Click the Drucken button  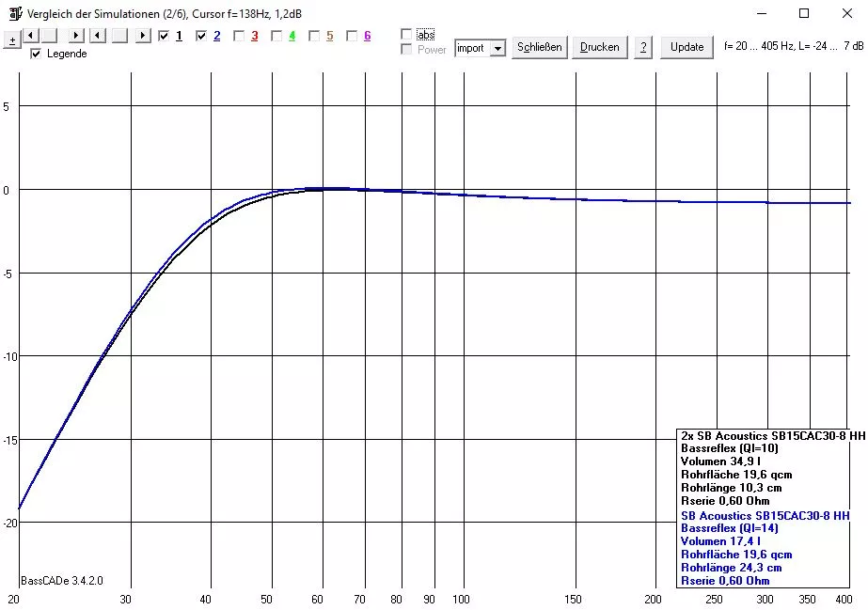(x=600, y=48)
